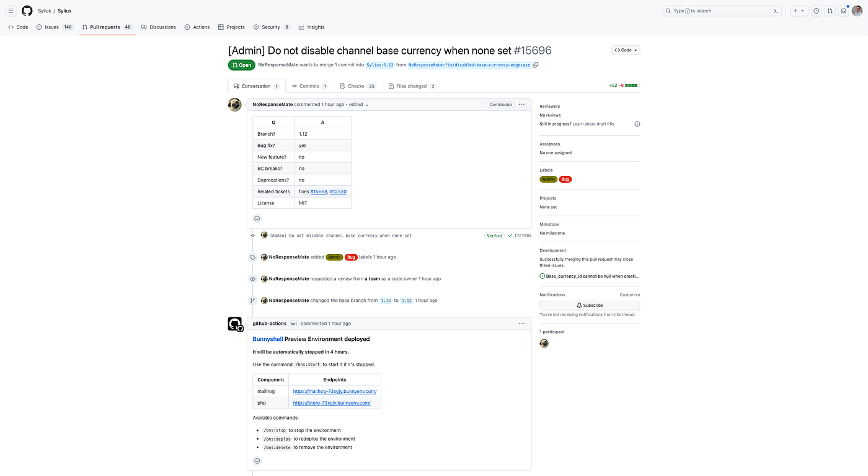Screen dimensions: 868x476
Task: Open commit hash 1fef08a
Action: click(523, 236)
